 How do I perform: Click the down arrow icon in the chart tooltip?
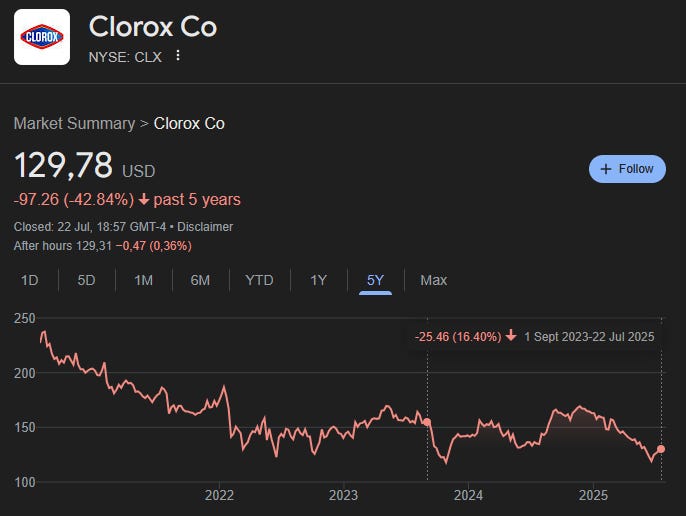(511, 336)
